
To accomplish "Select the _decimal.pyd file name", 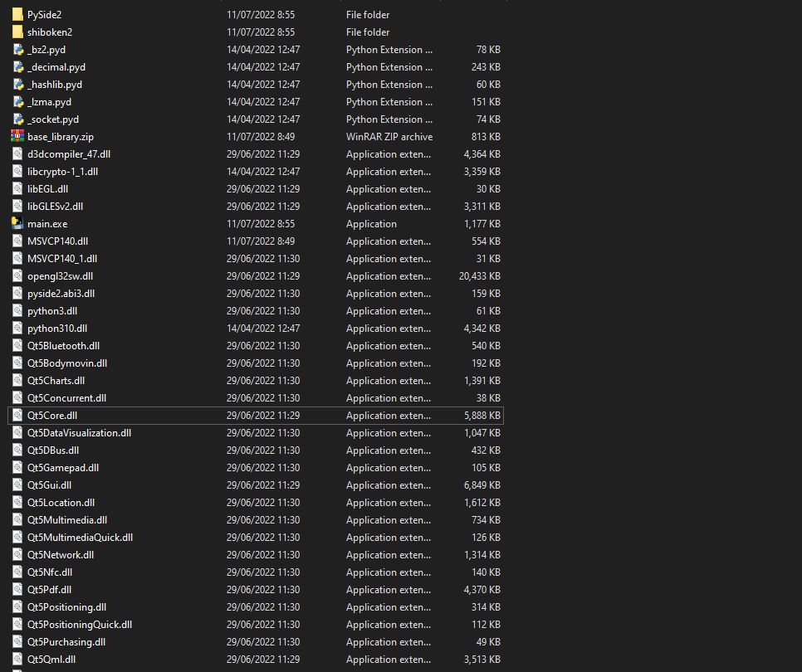I will [56, 67].
